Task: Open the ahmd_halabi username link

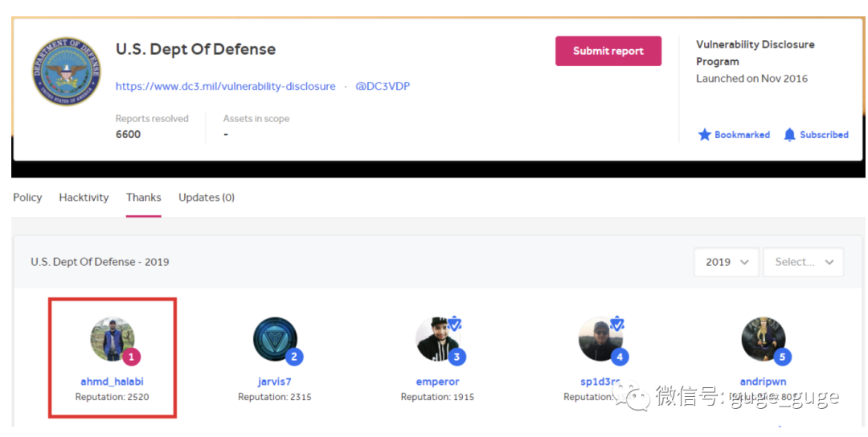Action: (x=112, y=382)
